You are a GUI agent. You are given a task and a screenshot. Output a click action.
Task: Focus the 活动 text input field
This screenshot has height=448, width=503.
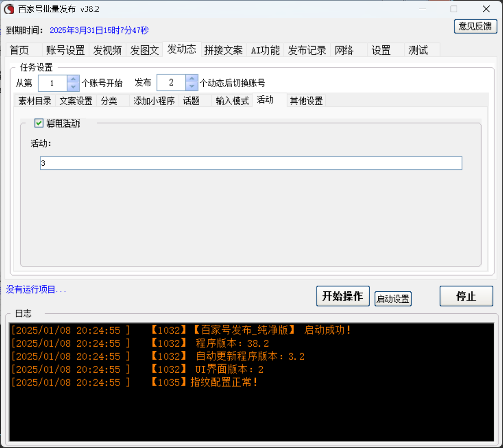(251, 163)
